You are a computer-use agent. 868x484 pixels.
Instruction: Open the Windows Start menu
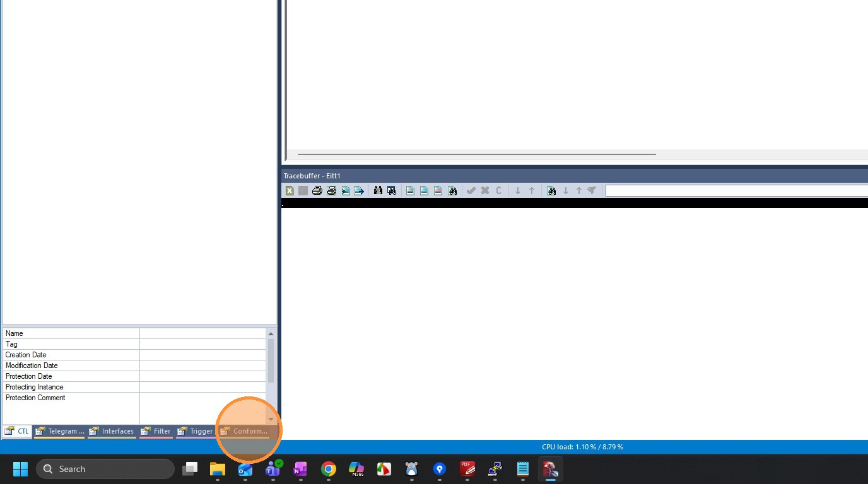pyautogui.click(x=20, y=469)
